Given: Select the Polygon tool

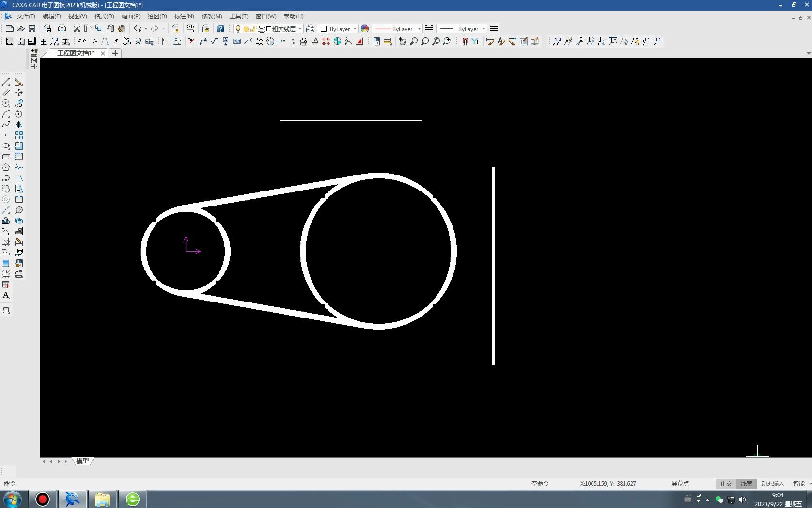Looking at the screenshot, I should click(x=6, y=167).
